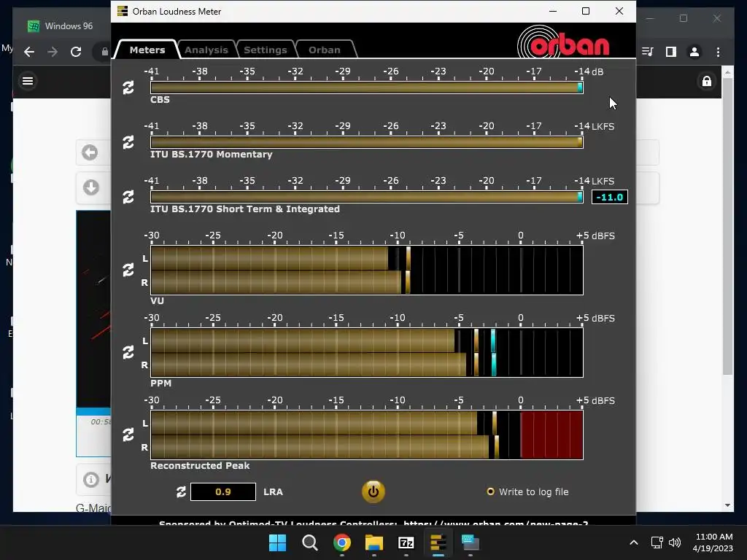Click the down arrow button on the web page

coord(91,187)
